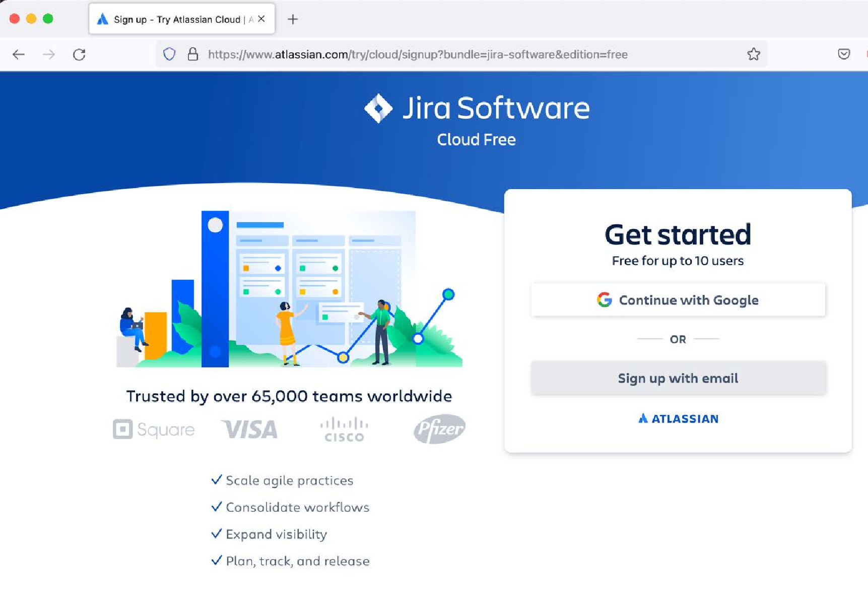Screen dimensions: 868x605
Task: Click 'Free for up to 10 users' text
Action: click(678, 261)
